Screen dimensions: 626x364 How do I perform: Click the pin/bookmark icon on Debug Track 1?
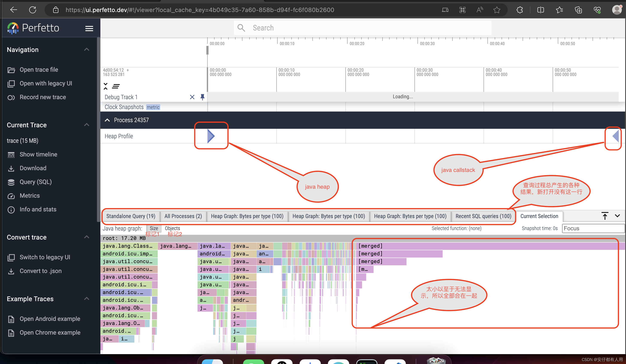click(202, 96)
